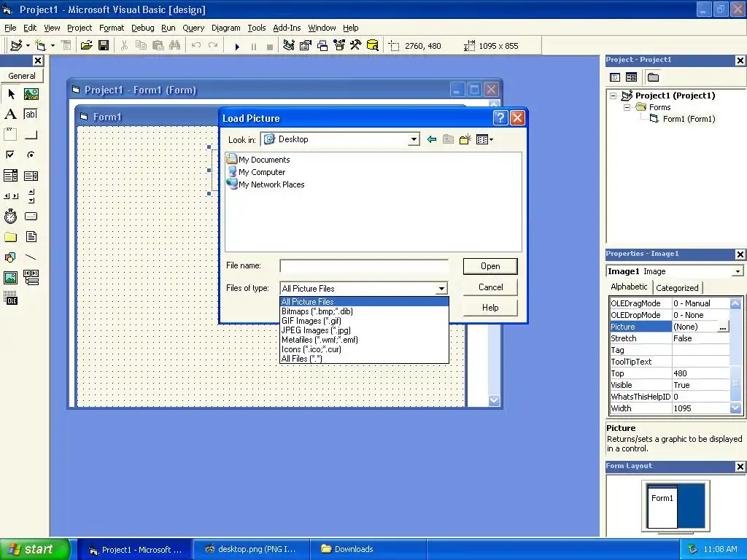The height and width of the screenshot is (560, 747).
Task: Open Properties Window from toolbar
Action: 306,46
